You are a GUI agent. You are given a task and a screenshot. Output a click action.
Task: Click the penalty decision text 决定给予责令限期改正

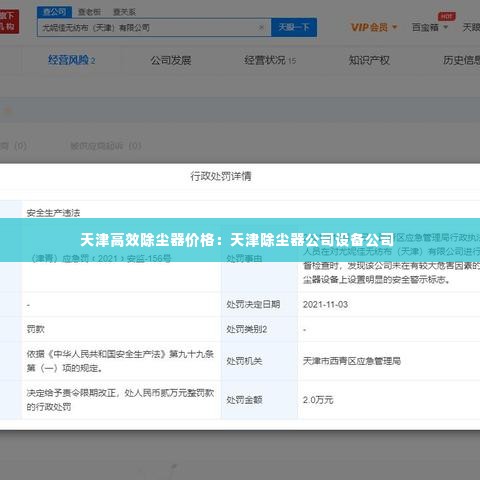(71, 393)
